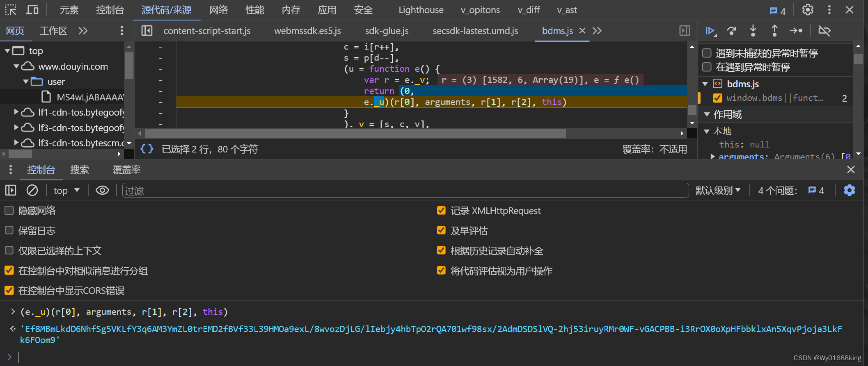This screenshot has width=868, height=366.
Task: Pretty-print the code with curly braces icon
Action: click(x=147, y=149)
